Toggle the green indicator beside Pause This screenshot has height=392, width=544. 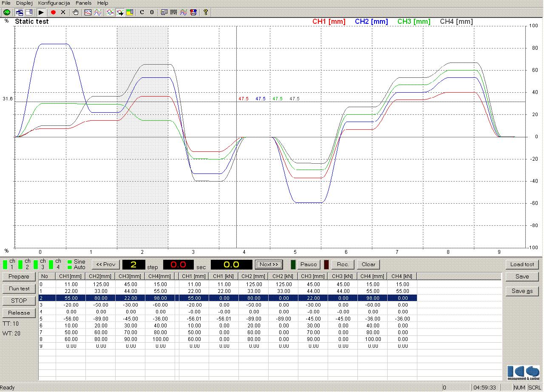(293, 264)
